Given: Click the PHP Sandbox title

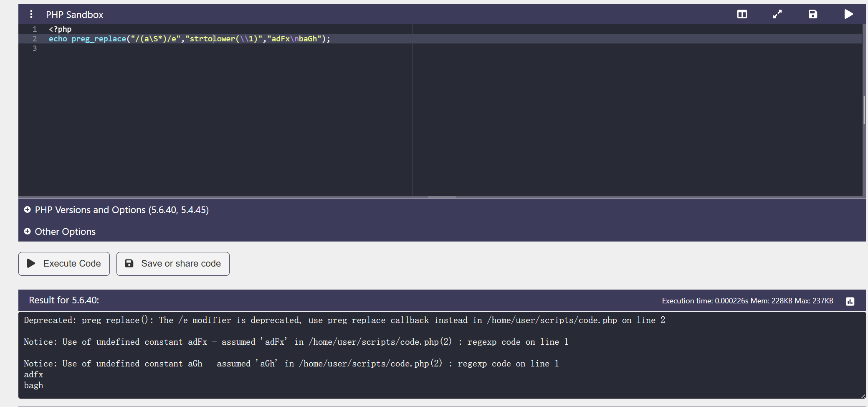Looking at the screenshot, I should pyautogui.click(x=75, y=15).
